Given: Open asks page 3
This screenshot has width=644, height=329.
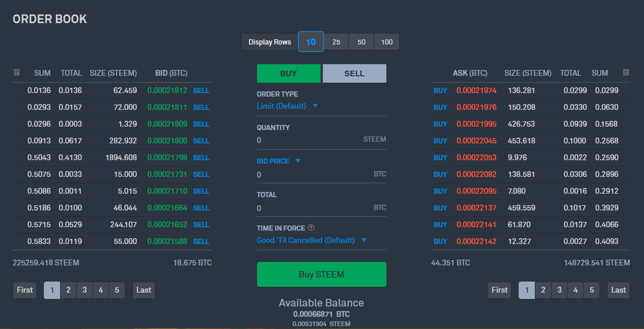Looking at the screenshot, I should pos(559,290).
